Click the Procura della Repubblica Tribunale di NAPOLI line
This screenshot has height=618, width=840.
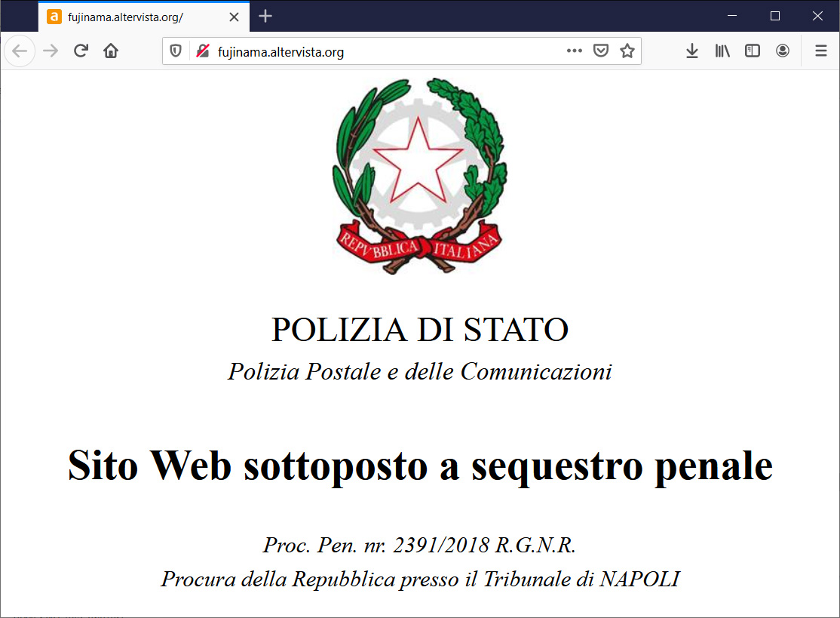tap(420, 580)
